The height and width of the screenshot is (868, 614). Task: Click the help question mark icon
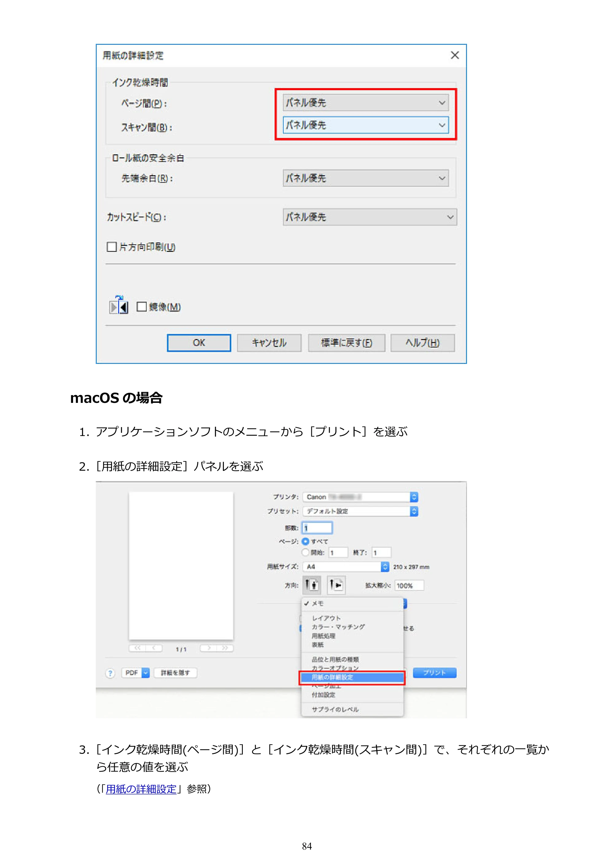pos(110,673)
